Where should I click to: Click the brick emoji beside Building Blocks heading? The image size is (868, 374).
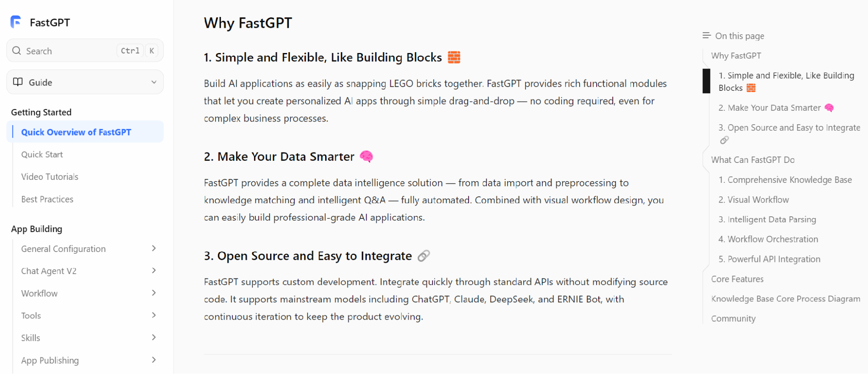point(454,57)
